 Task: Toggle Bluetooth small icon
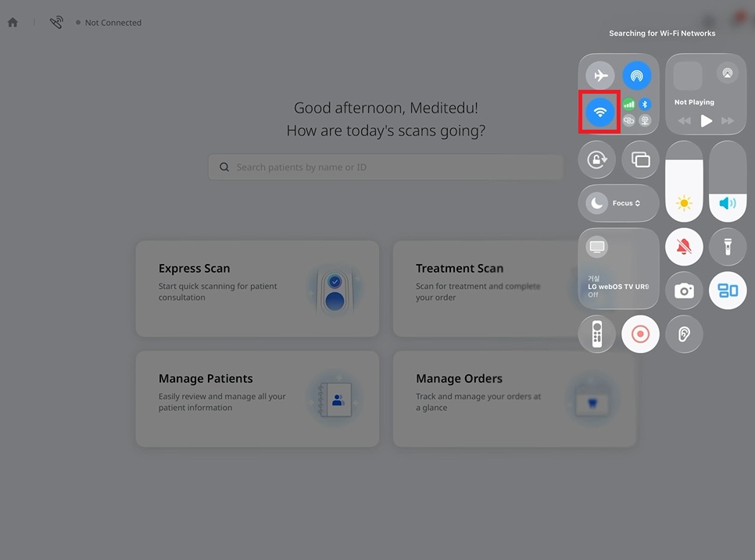click(645, 105)
